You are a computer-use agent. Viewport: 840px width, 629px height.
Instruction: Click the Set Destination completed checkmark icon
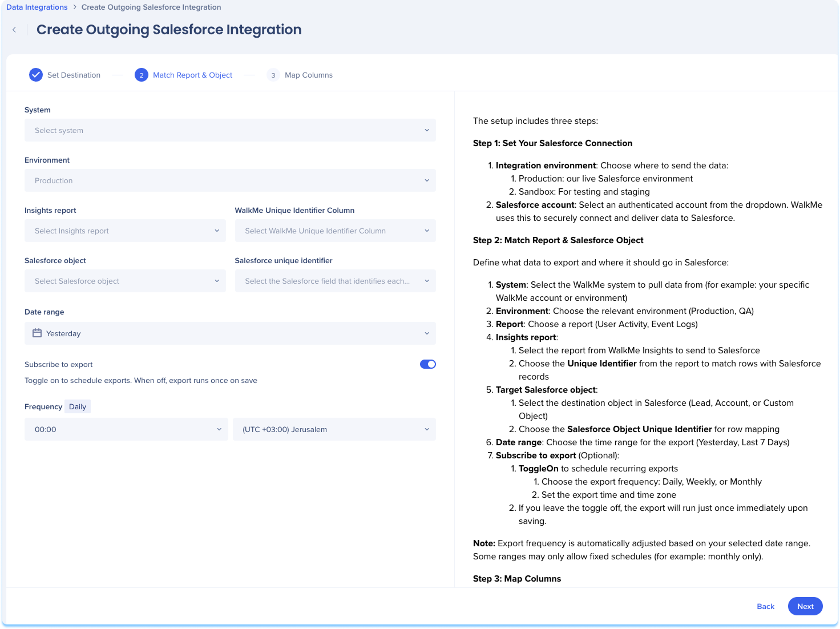(36, 75)
